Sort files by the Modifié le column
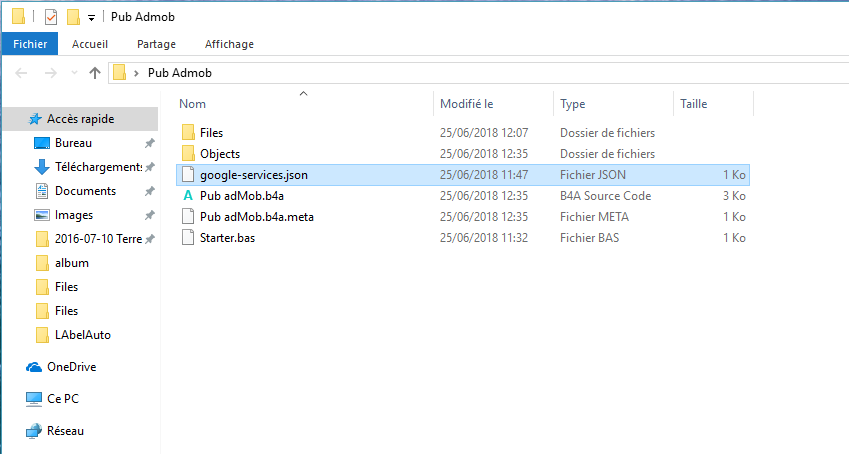The height and width of the screenshot is (454, 849). click(x=466, y=103)
